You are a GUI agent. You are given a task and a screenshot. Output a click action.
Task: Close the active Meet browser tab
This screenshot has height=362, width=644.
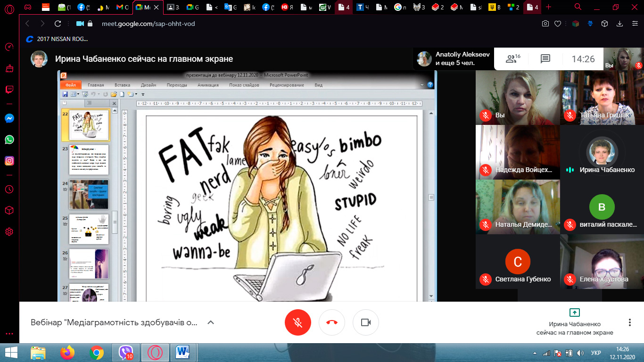[x=157, y=7]
